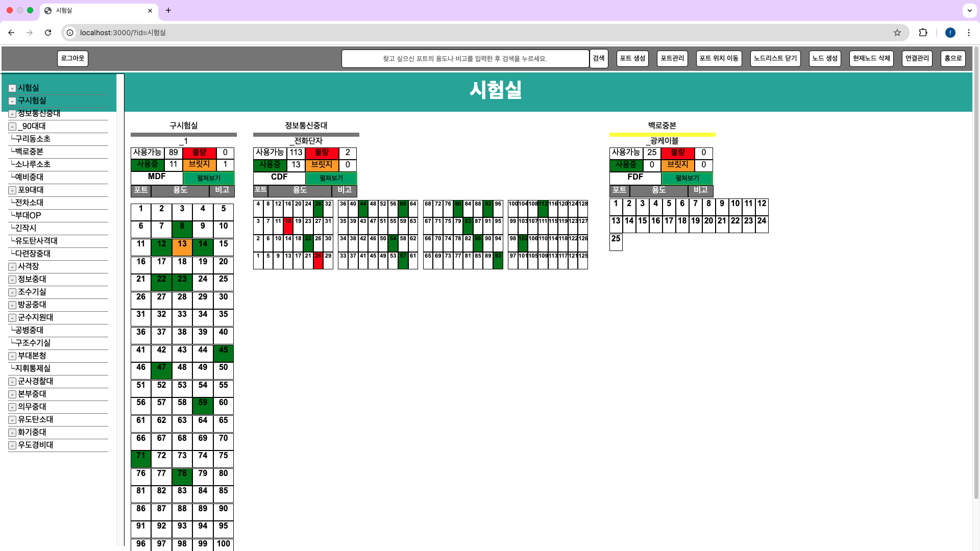Open 연결관리
Screen dimensions: 980x551
click(x=917, y=59)
